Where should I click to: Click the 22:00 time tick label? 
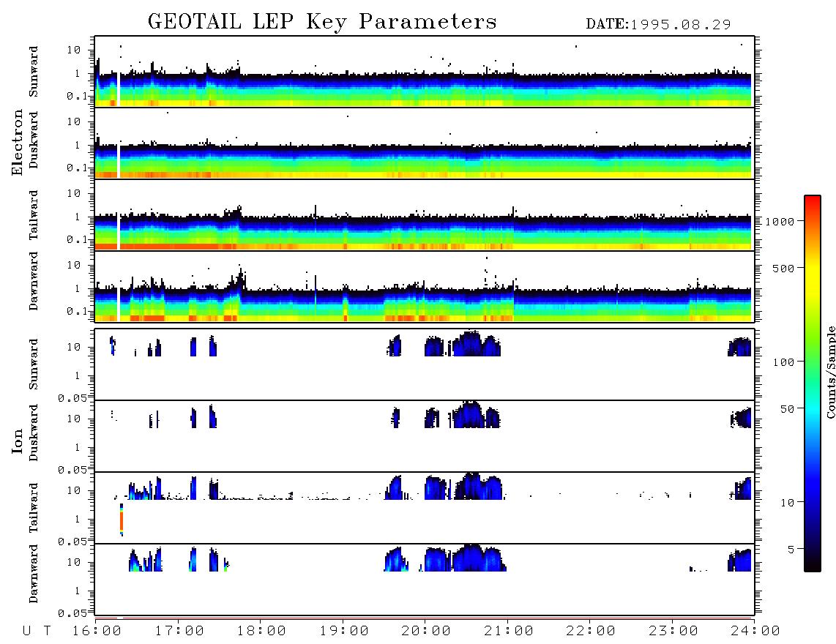click(x=591, y=631)
